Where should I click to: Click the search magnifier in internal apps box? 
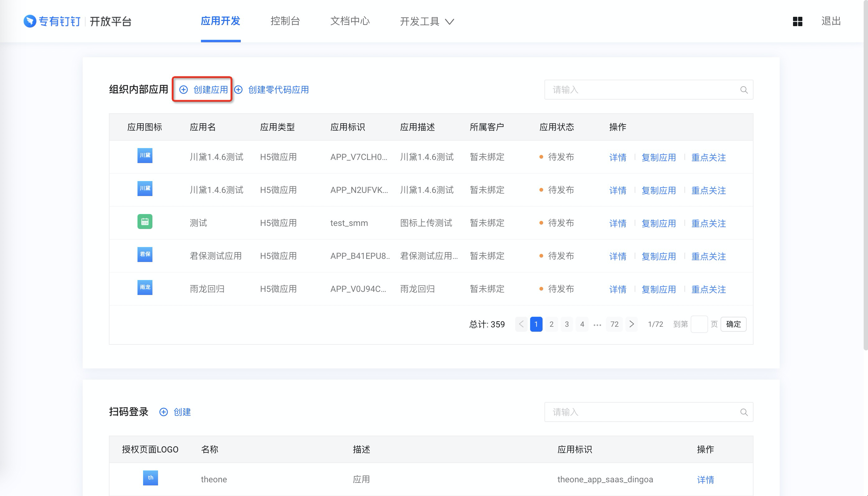[x=744, y=90]
